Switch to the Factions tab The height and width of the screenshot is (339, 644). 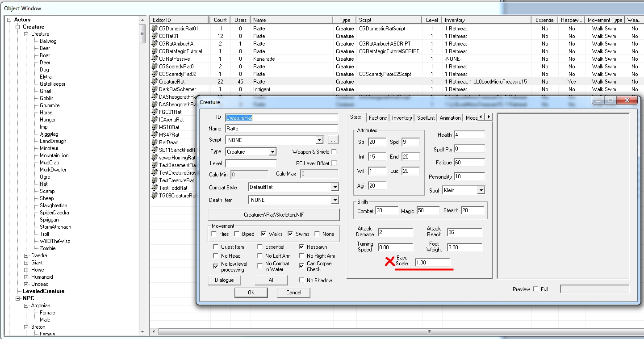coord(378,117)
